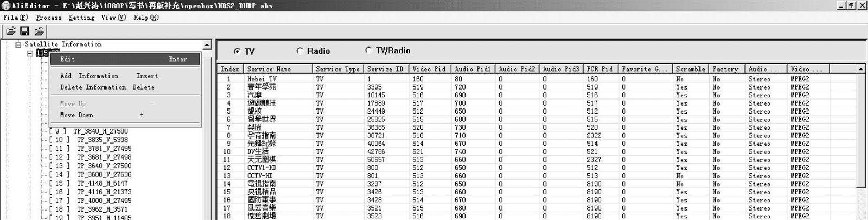The height and width of the screenshot is (220, 868).
Task: Choose Move Down in context menu
Action: [x=77, y=115]
